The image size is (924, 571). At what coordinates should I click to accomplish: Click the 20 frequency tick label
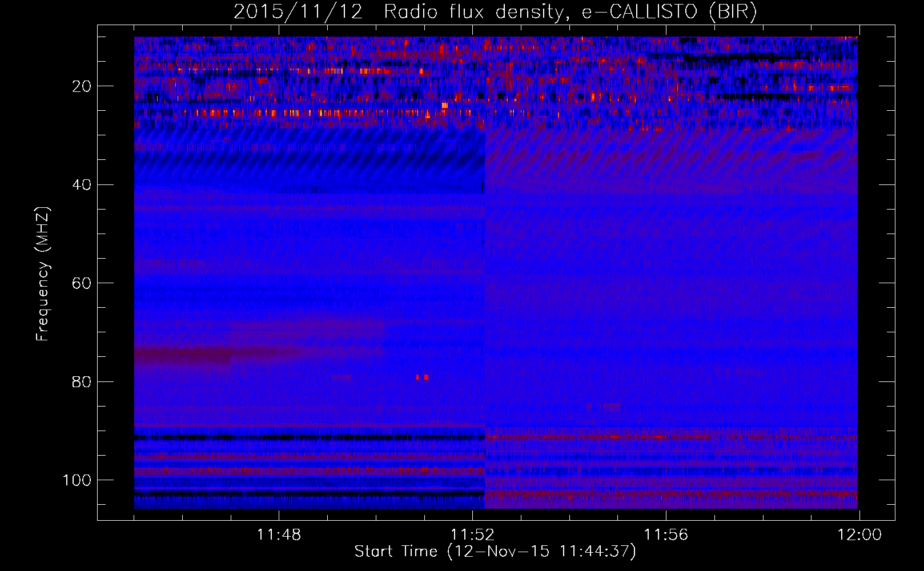point(82,86)
